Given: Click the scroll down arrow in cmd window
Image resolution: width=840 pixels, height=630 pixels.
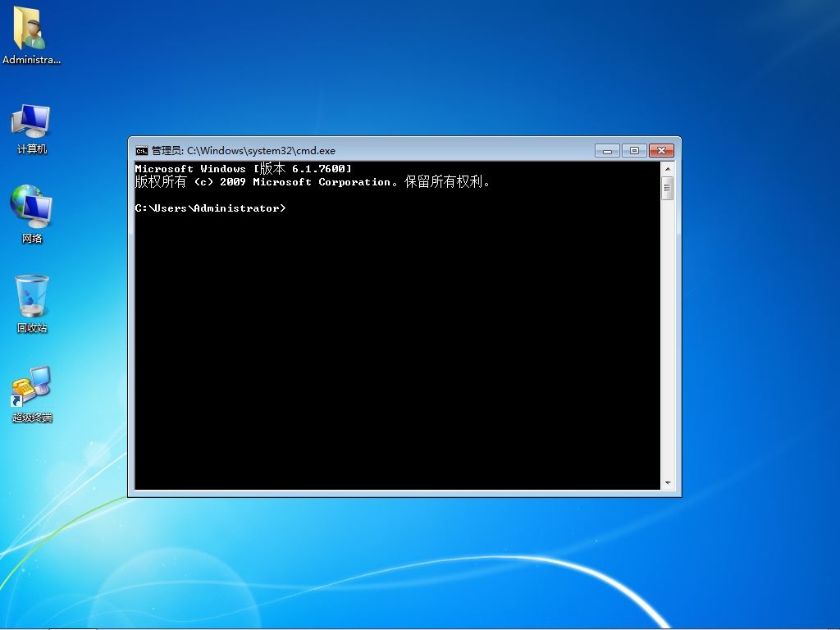Looking at the screenshot, I should pyautogui.click(x=668, y=482).
